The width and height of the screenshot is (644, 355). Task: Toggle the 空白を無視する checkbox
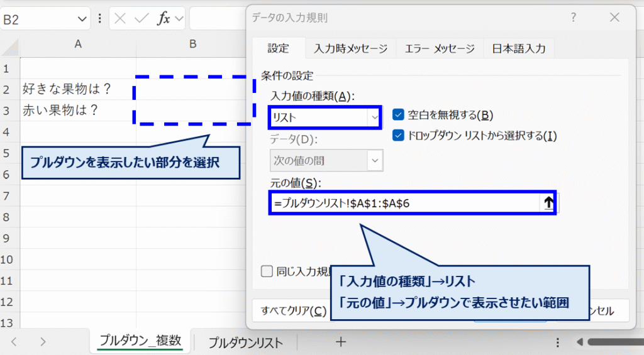pyautogui.click(x=398, y=114)
